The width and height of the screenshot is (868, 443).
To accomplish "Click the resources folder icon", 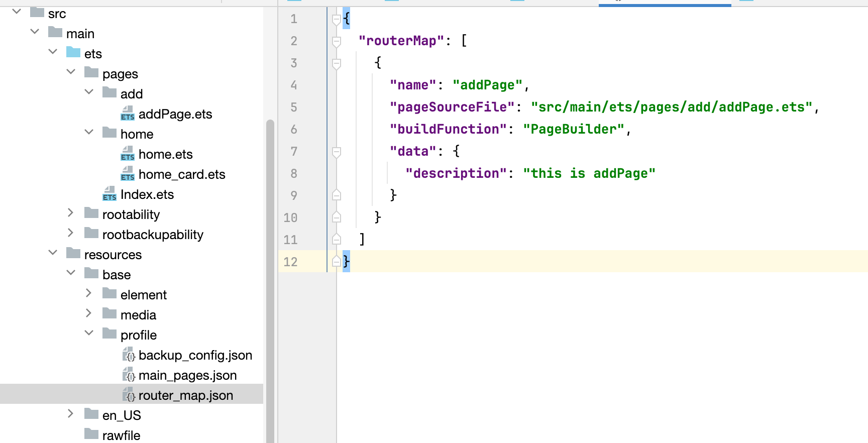I will pos(73,253).
